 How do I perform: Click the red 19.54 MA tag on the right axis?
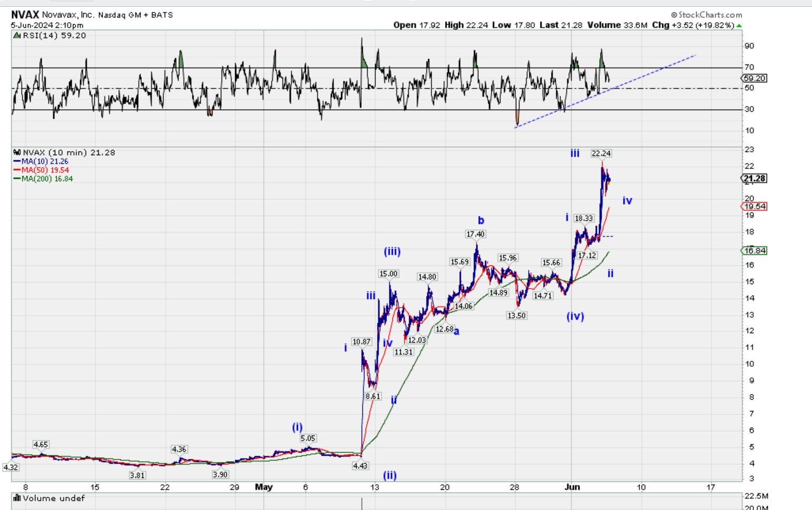[754, 207]
